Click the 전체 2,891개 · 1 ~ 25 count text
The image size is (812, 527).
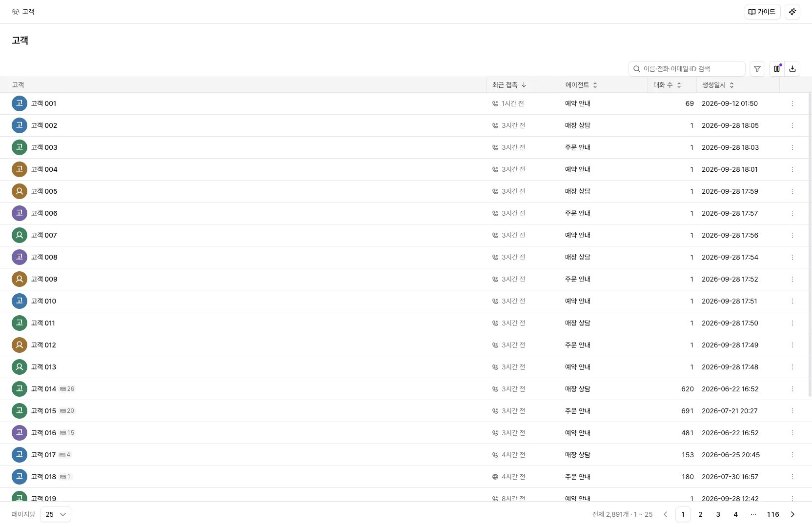pos(622,514)
